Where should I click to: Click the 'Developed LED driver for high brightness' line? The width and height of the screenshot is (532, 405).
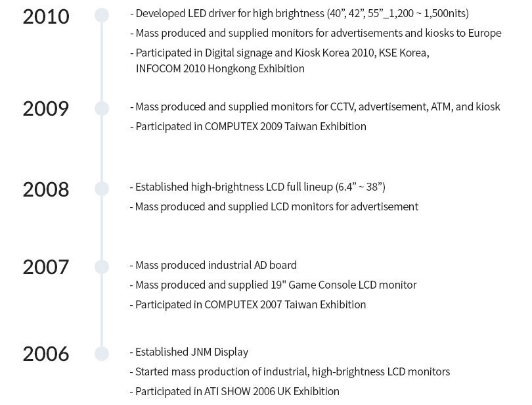[299, 14]
